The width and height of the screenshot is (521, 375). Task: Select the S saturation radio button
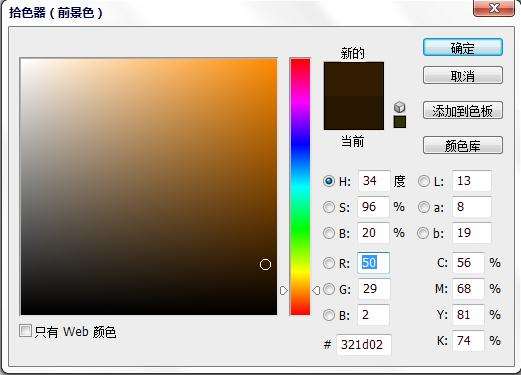pyautogui.click(x=329, y=207)
